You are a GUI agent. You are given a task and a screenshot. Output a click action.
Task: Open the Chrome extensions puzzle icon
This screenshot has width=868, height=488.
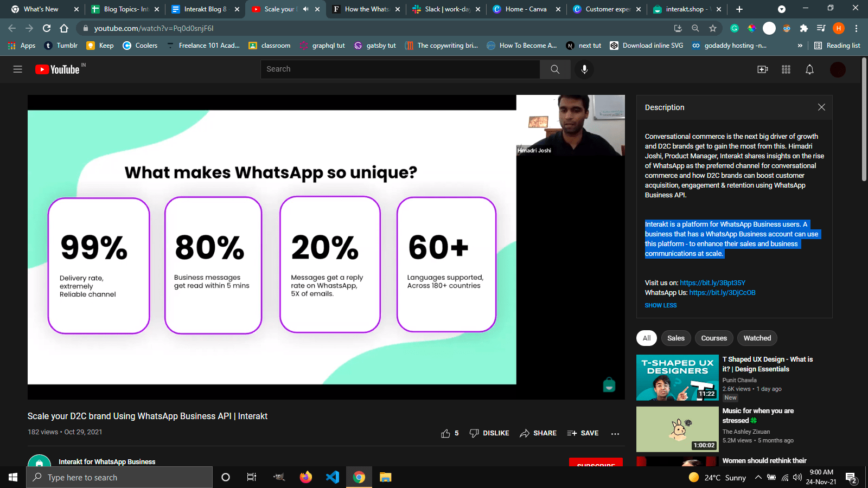click(804, 28)
